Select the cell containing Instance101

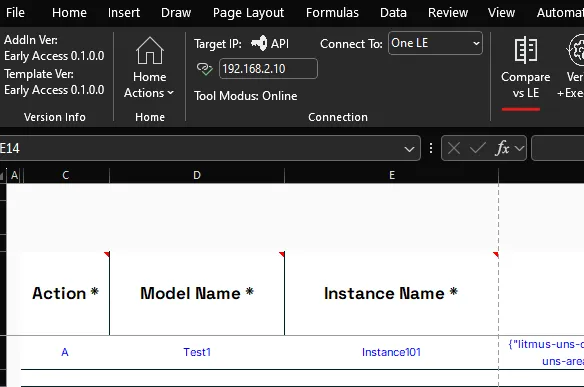coord(391,352)
